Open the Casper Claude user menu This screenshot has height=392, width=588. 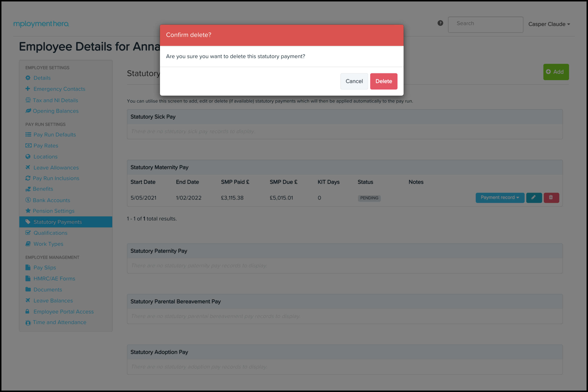coord(549,24)
